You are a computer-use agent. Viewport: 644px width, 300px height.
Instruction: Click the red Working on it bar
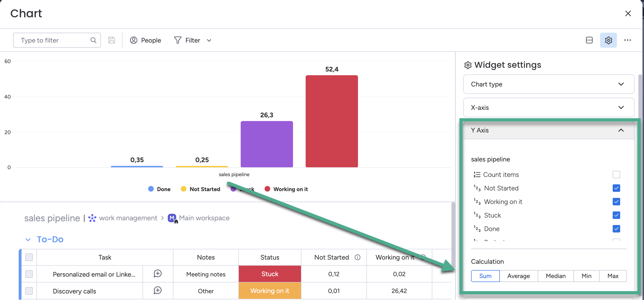(332, 121)
